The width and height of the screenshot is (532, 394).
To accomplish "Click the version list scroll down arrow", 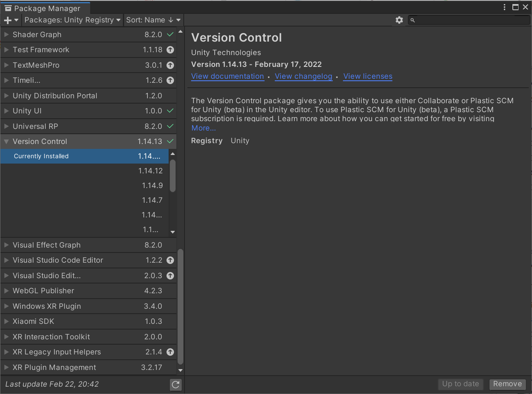I will click(x=173, y=232).
